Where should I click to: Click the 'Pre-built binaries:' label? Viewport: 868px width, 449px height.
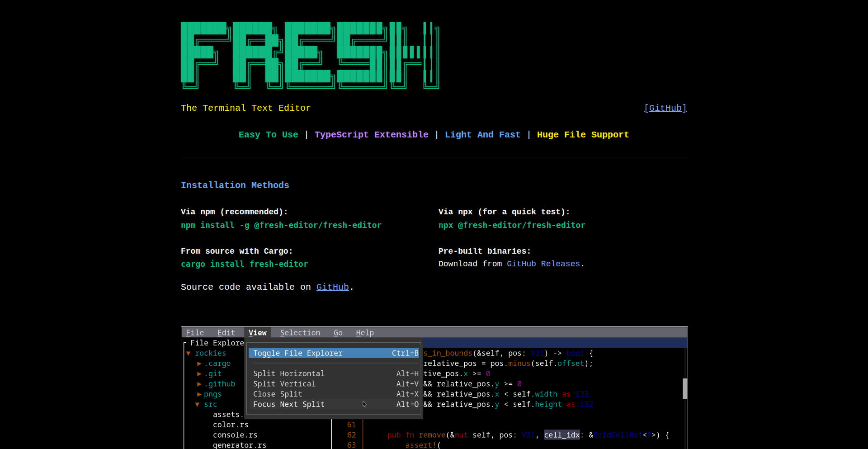[x=485, y=251]
